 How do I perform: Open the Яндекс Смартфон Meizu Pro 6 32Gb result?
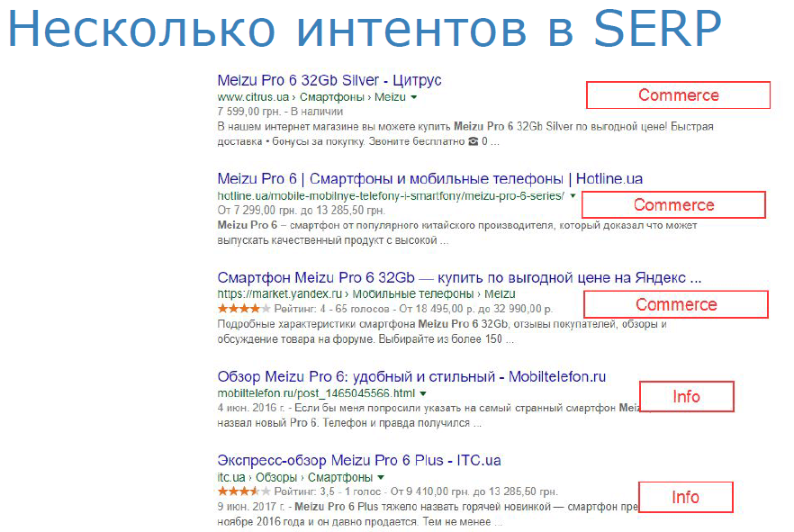pyautogui.click(x=459, y=277)
